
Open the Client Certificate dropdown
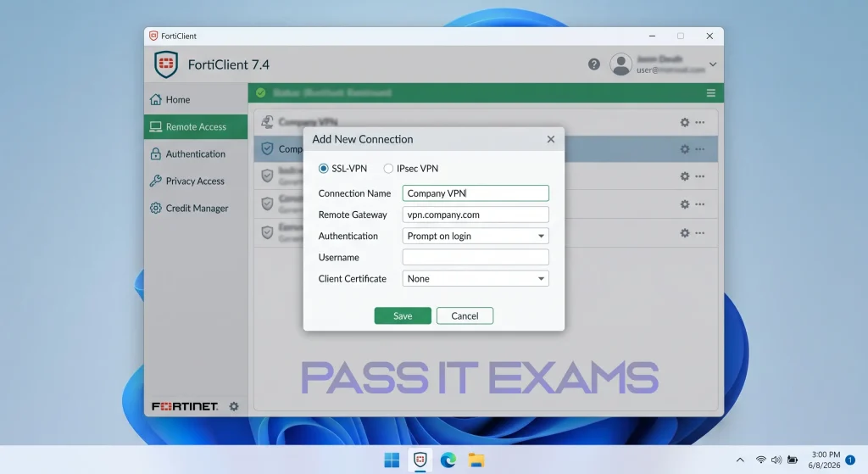[476, 278]
